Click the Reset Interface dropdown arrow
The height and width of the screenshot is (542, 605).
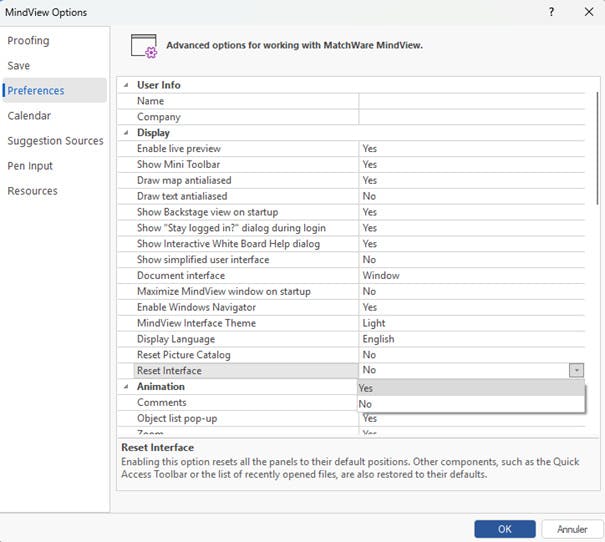tap(576, 371)
